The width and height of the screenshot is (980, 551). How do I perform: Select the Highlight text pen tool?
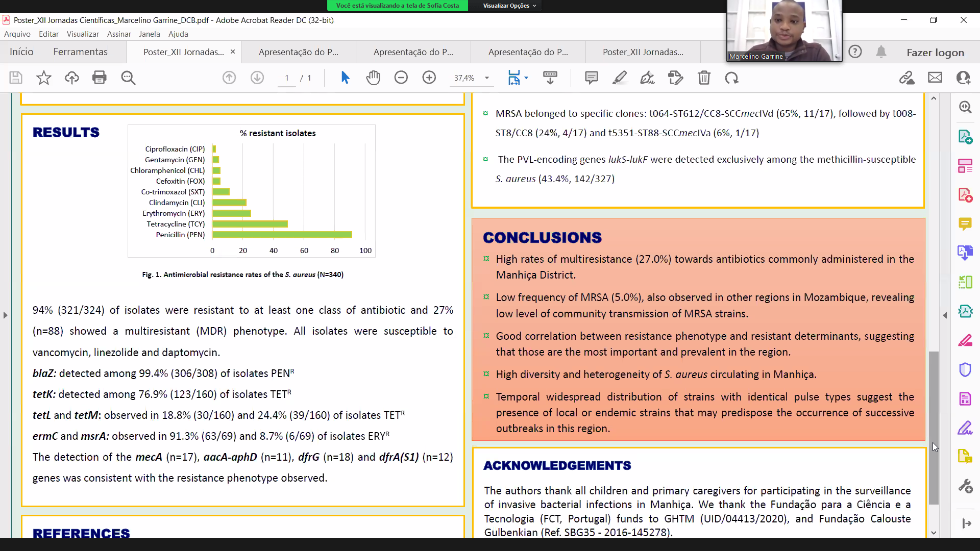click(x=620, y=78)
